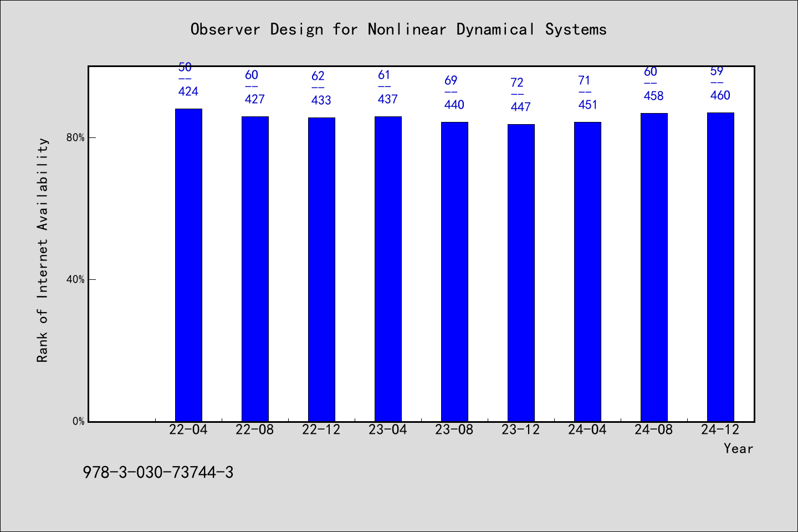This screenshot has width=798, height=532.
Task: Select the blue bar for 22-08
Action: pos(255,269)
